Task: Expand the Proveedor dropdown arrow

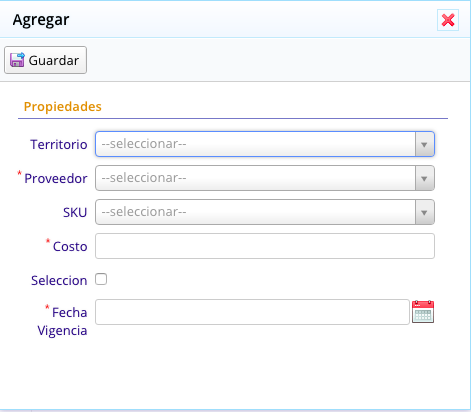Action: [424, 178]
